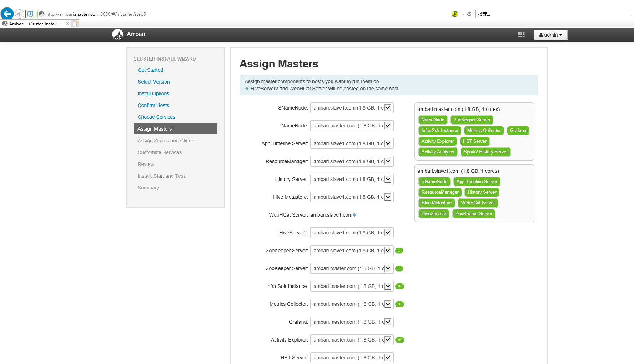Open the SNameNode host dropdown
This screenshot has height=364, width=634.
point(352,108)
